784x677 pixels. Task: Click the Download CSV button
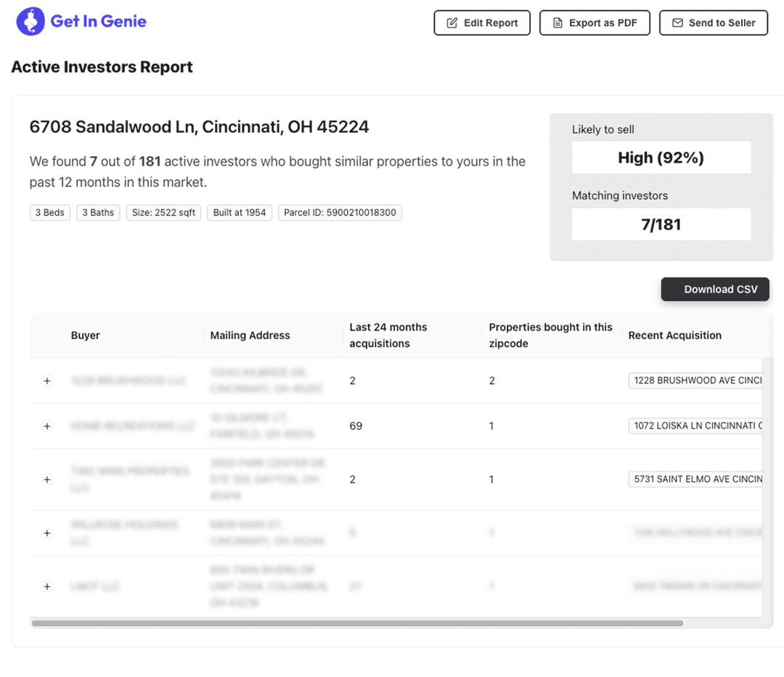pos(714,289)
